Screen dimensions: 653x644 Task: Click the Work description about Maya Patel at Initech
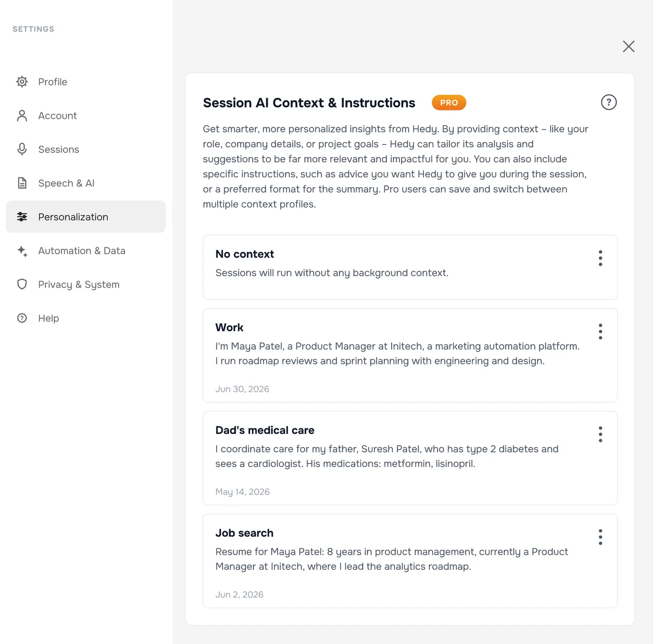tap(397, 353)
